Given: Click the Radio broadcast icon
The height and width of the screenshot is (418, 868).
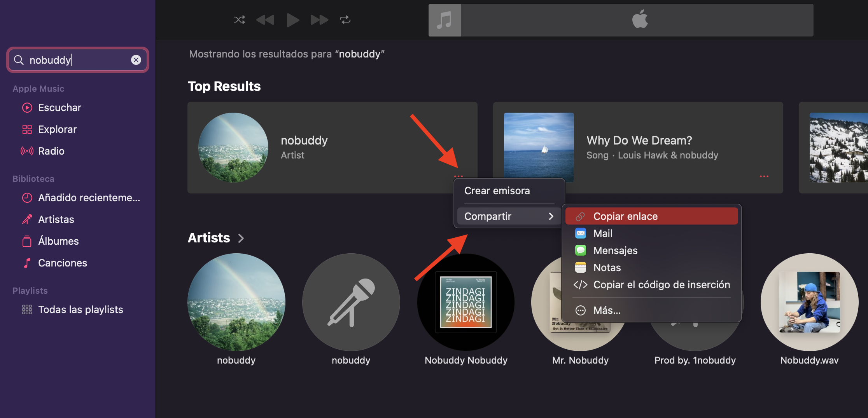Looking at the screenshot, I should click(27, 151).
